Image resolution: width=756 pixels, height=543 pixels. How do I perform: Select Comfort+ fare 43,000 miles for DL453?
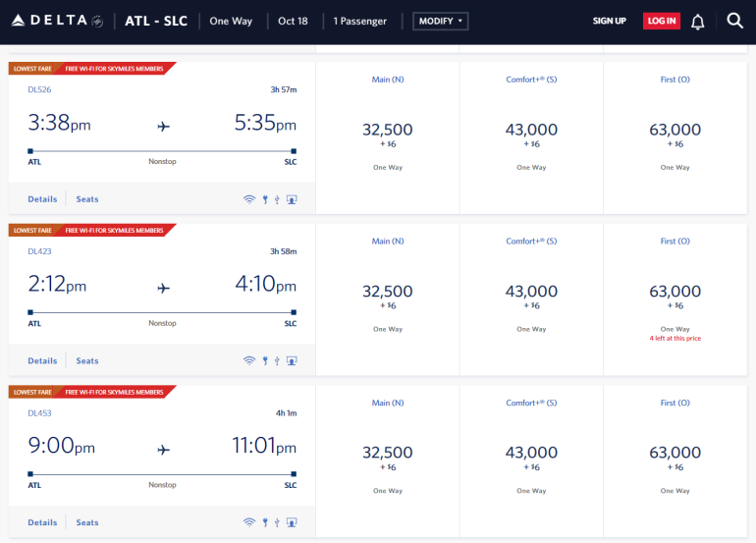[531, 454]
